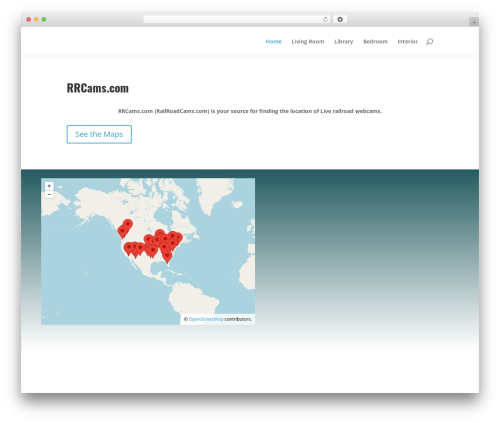
Task: Open the Living Room menu item
Action: tap(308, 41)
